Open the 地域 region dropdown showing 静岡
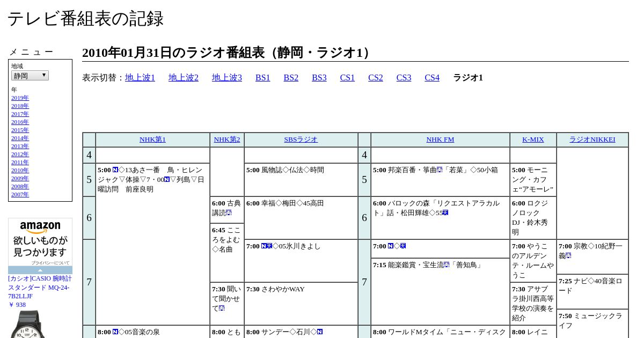 (30, 76)
